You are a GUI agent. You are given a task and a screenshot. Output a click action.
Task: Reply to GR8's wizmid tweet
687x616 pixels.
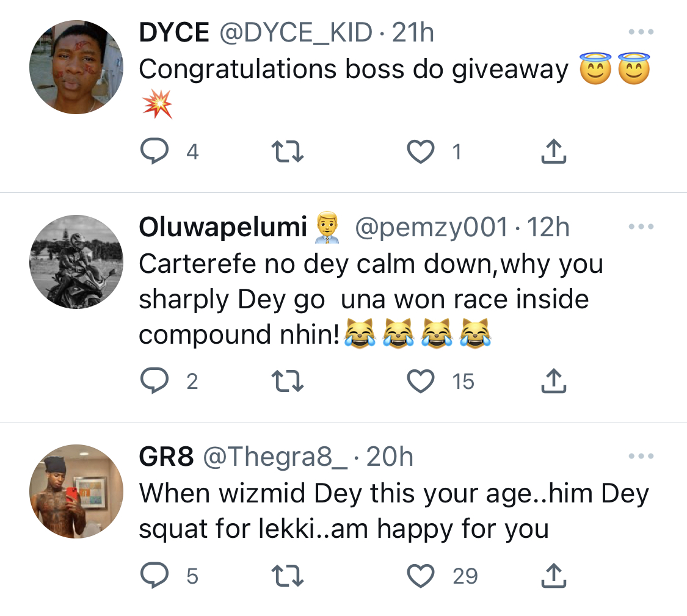[x=154, y=575]
